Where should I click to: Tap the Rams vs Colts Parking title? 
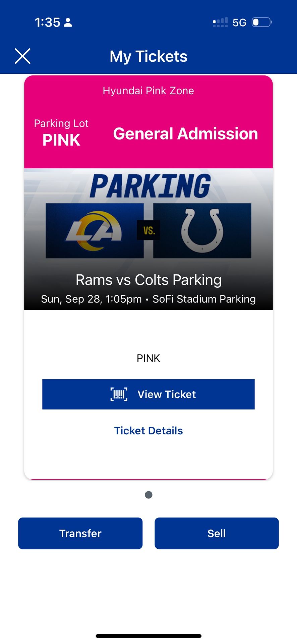pyautogui.click(x=148, y=280)
